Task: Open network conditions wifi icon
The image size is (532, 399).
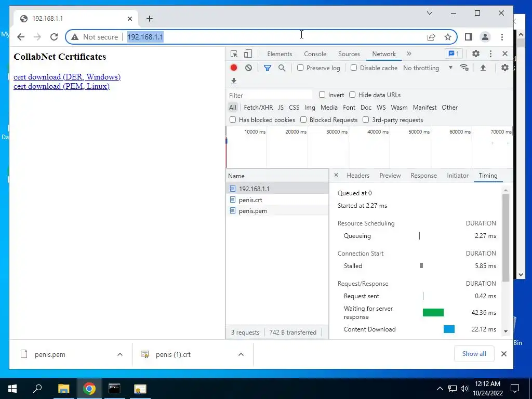Action: tap(464, 68)
